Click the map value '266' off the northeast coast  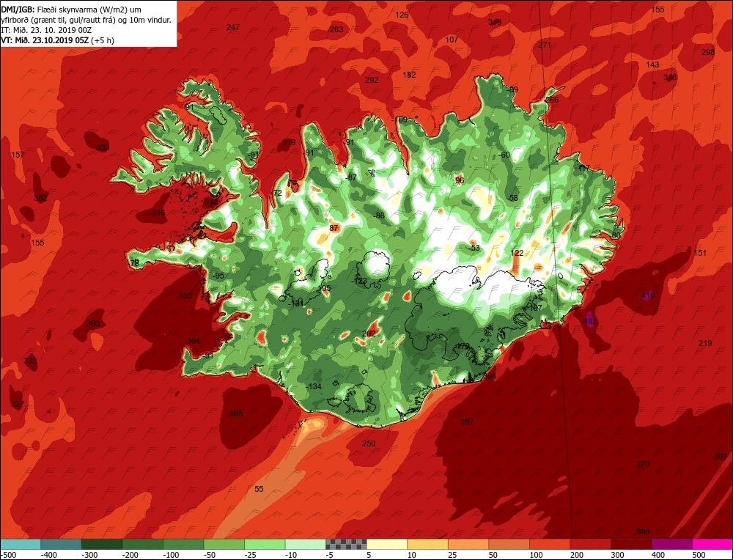click(552, 100)
